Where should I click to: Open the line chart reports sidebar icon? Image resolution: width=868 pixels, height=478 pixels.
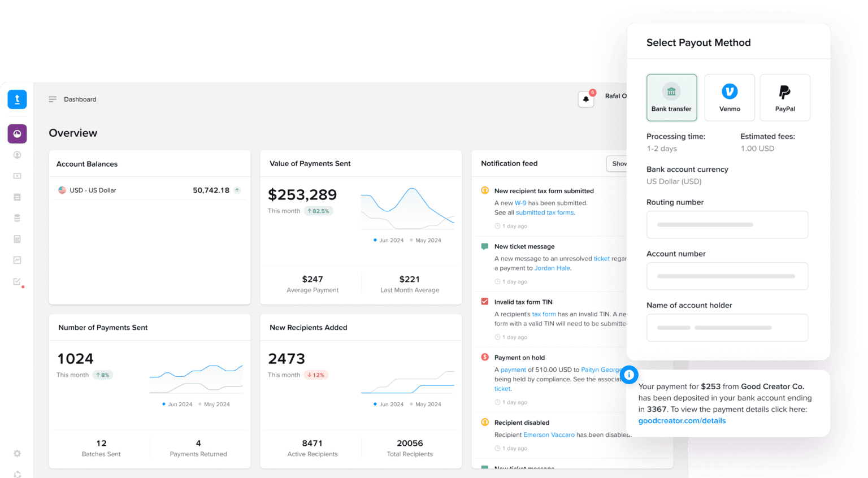pos(17,260)
